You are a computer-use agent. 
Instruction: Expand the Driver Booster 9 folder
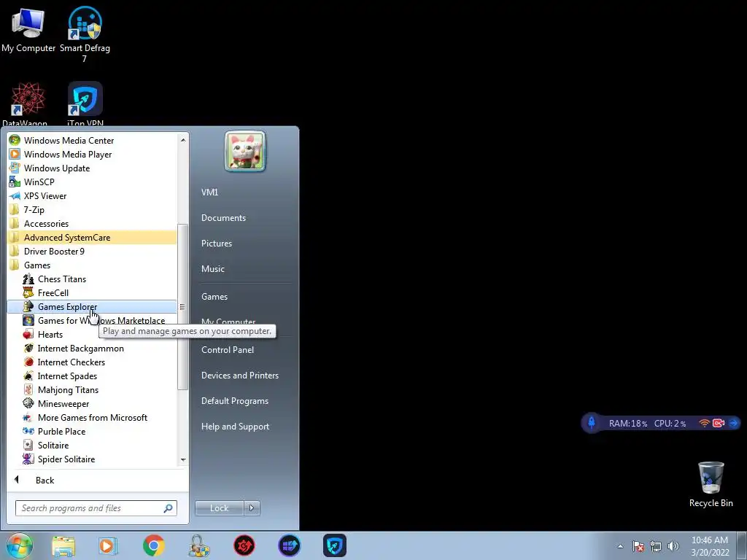pos(92,251)
